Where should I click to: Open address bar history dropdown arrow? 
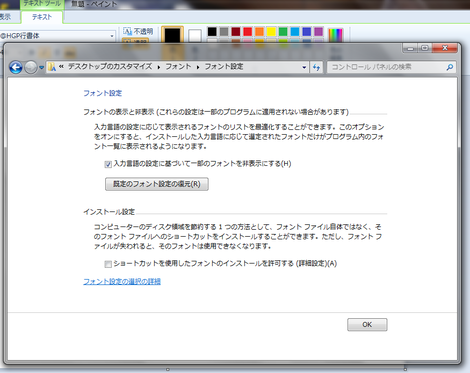304,67
